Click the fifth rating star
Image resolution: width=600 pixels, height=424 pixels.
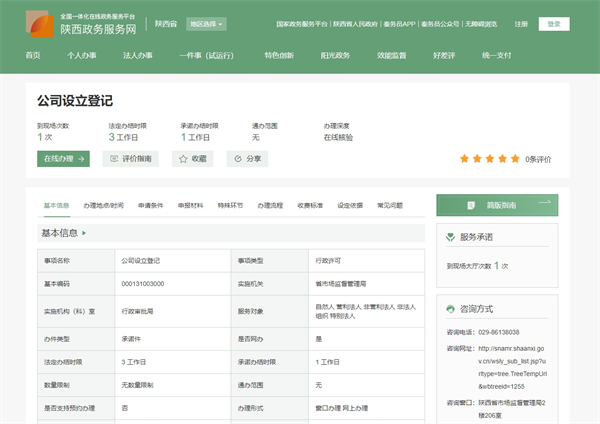pos(515,159)
